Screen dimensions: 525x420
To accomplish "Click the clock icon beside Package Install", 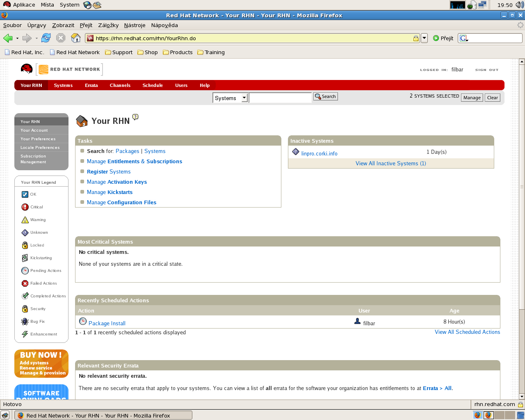I will point(83,321).
